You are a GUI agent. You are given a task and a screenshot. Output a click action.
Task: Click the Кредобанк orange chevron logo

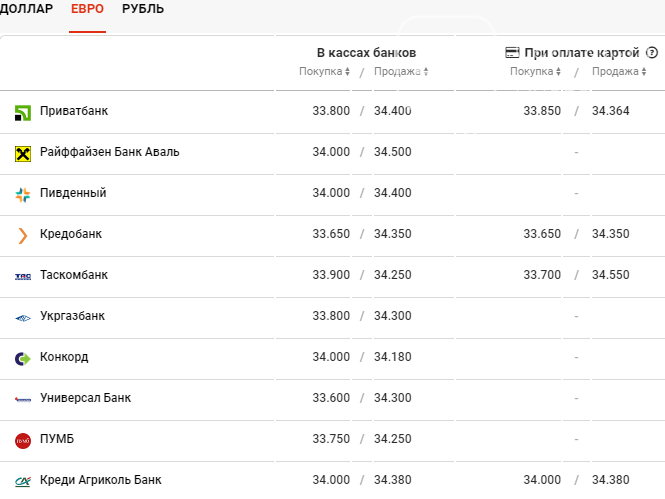pos(23,236)
